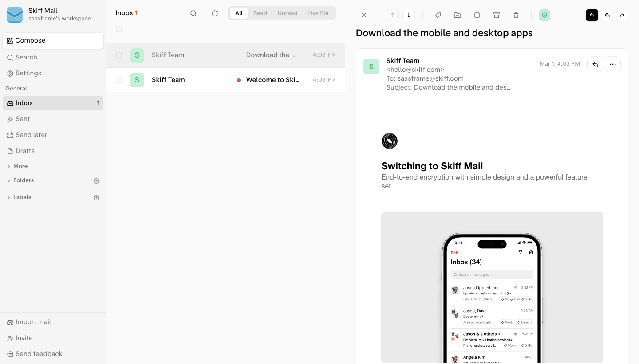639x364 pixels.
Task: Click the green encryption shield icon
Action: (544, 15)
